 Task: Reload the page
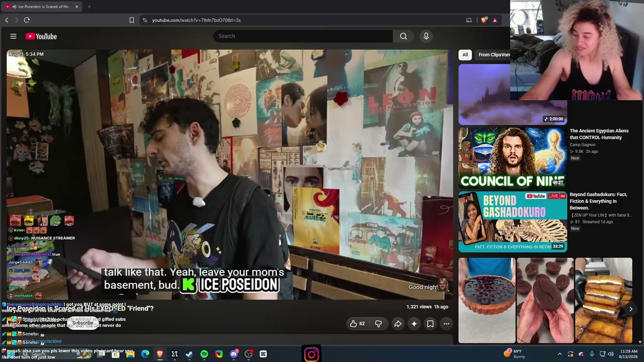click(27, 20)
